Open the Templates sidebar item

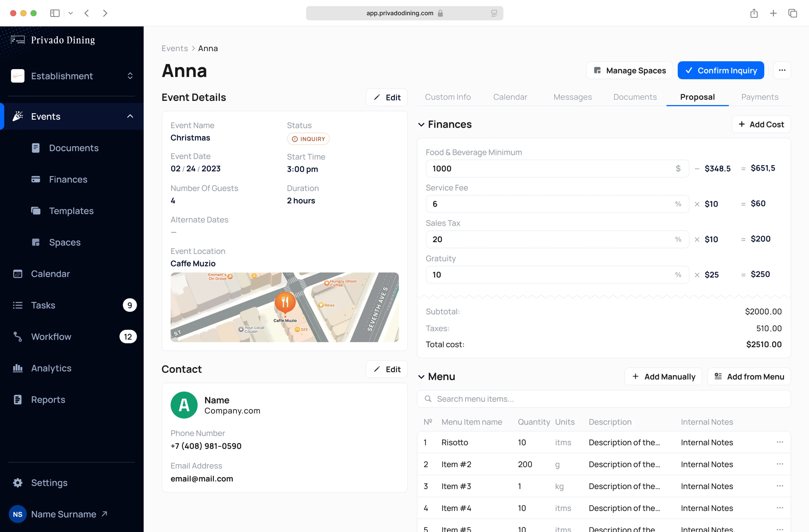tap(71, 211)
